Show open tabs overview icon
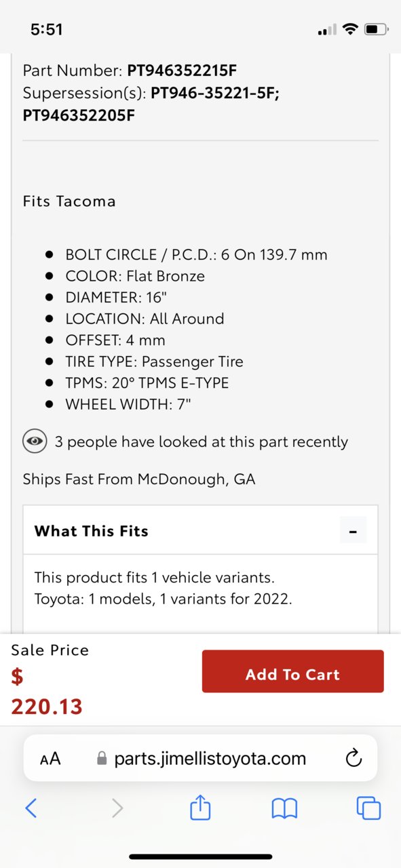This screenshot has width=401, height=868. tap(368, 808)
